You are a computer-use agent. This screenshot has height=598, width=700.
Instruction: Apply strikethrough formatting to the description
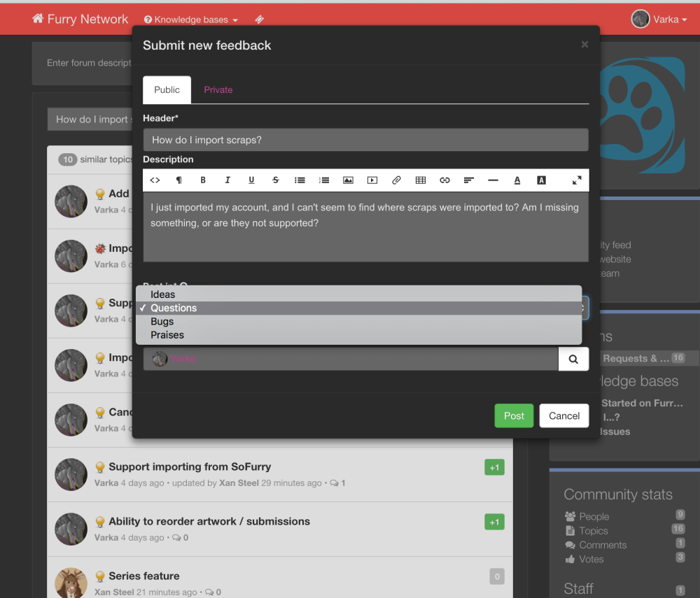coord(275,180)
